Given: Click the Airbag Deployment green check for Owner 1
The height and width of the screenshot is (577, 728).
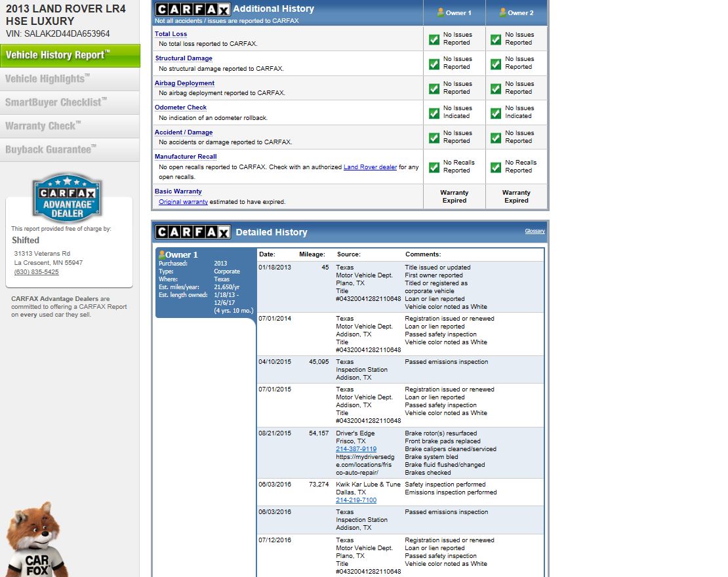Looking at the screenshot, I should coord(434,89).
